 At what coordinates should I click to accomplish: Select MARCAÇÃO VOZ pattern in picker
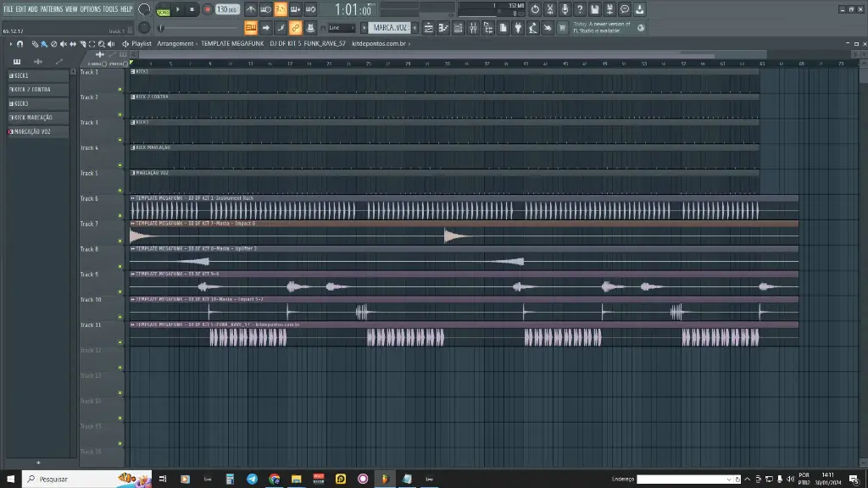pos(38,131)
